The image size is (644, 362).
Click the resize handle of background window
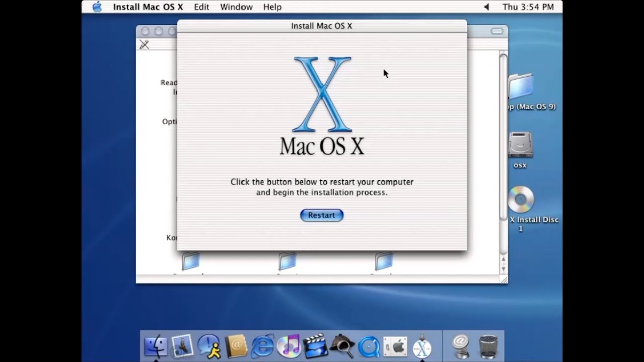[x=504, y=279]
